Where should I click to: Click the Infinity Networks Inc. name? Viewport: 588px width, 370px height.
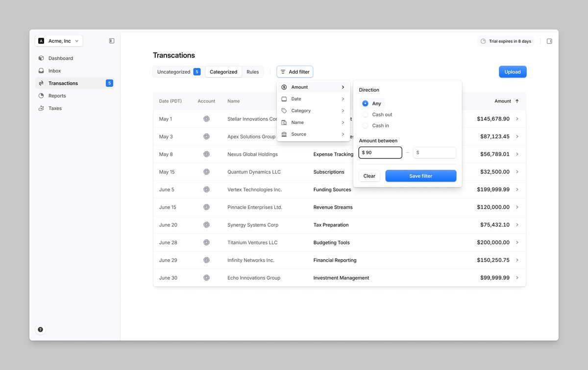[251, 260]
